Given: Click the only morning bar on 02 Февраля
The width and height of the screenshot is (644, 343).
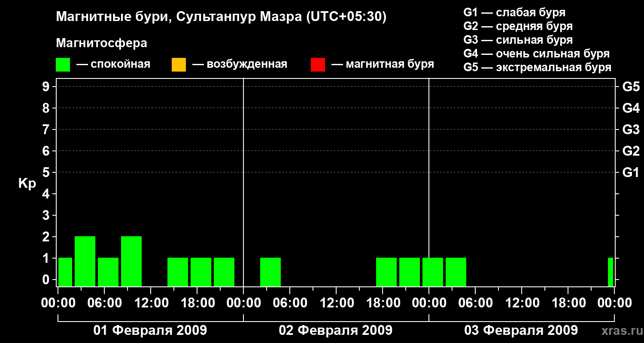Looking at the screenshot, I should [270, 272].
